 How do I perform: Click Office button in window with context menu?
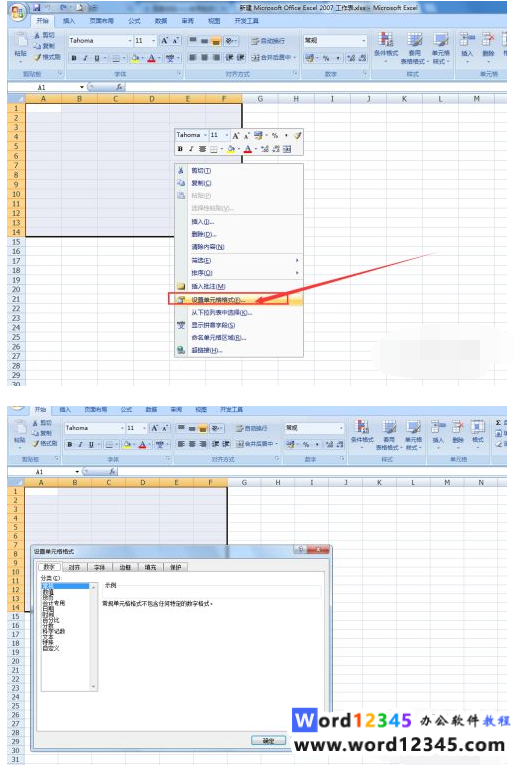tap(18, 12)
